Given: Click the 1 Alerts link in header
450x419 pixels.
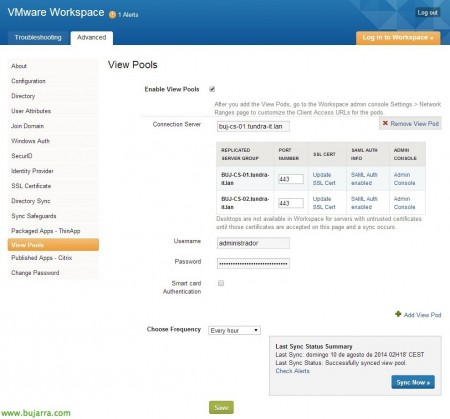Looking at the screenshot, I should (x=128, y=15).
